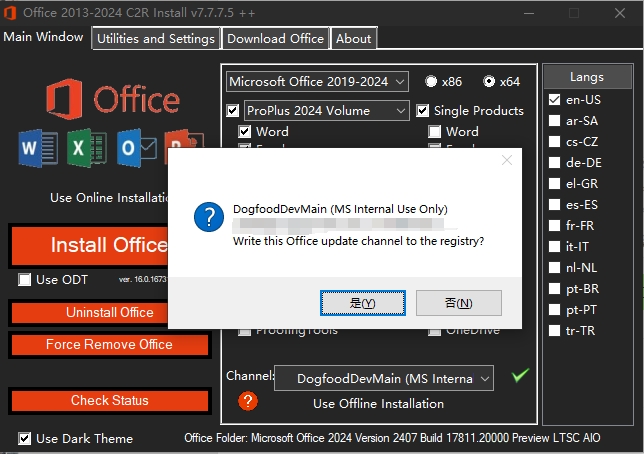Check the tr-TR language checkbox
644x454 pixels.
click(x=554, y=330)
